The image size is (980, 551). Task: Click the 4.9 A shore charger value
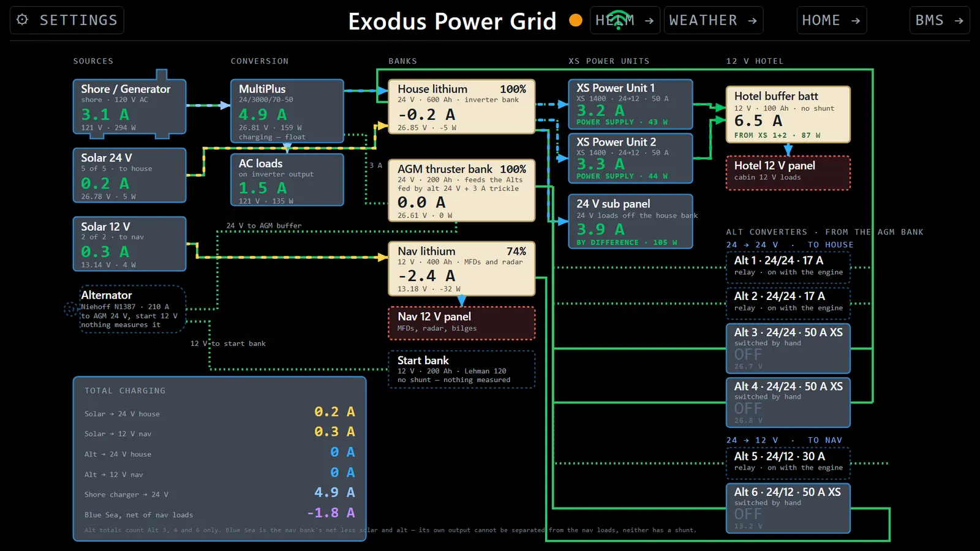pos(334,492)
